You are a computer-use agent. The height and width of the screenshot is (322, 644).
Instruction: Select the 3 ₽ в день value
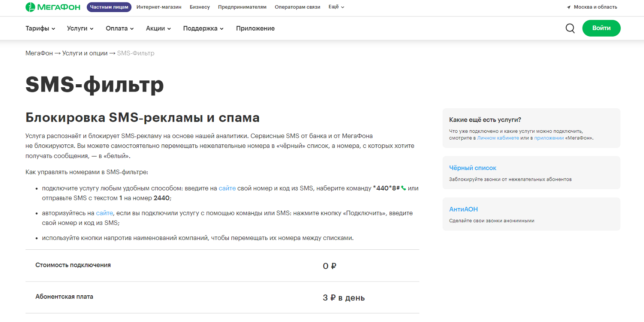344,297
